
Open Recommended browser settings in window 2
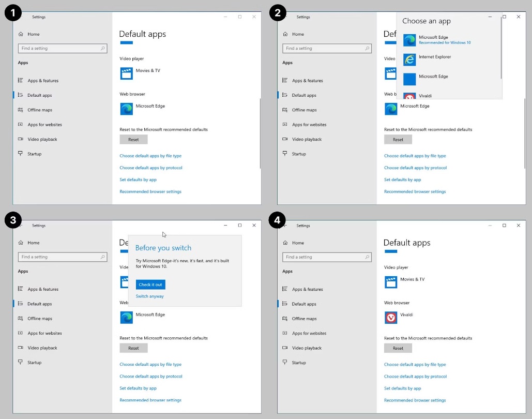point(415,192)
